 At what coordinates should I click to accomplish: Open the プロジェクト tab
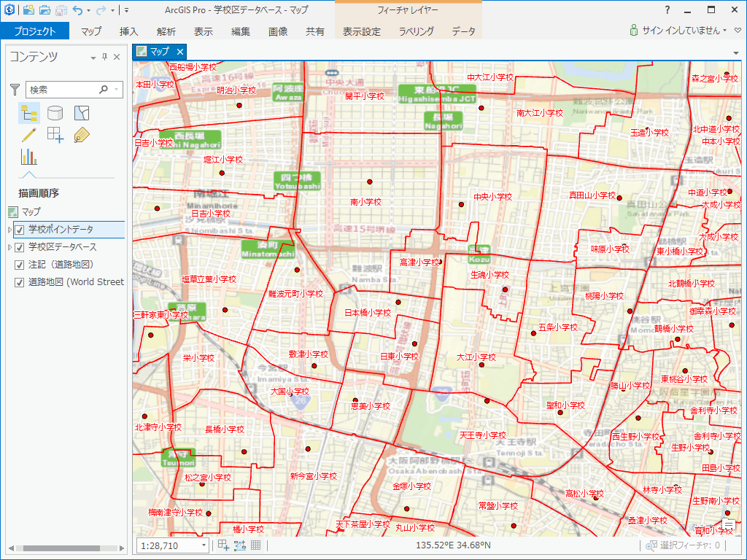point(35,31)
